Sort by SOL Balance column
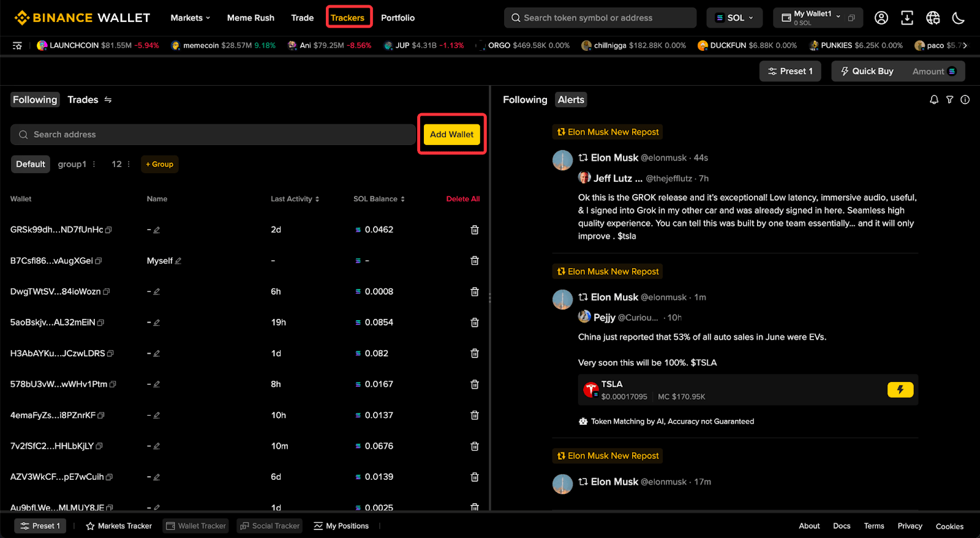This screenshot has width=980, height=538. 379,199
